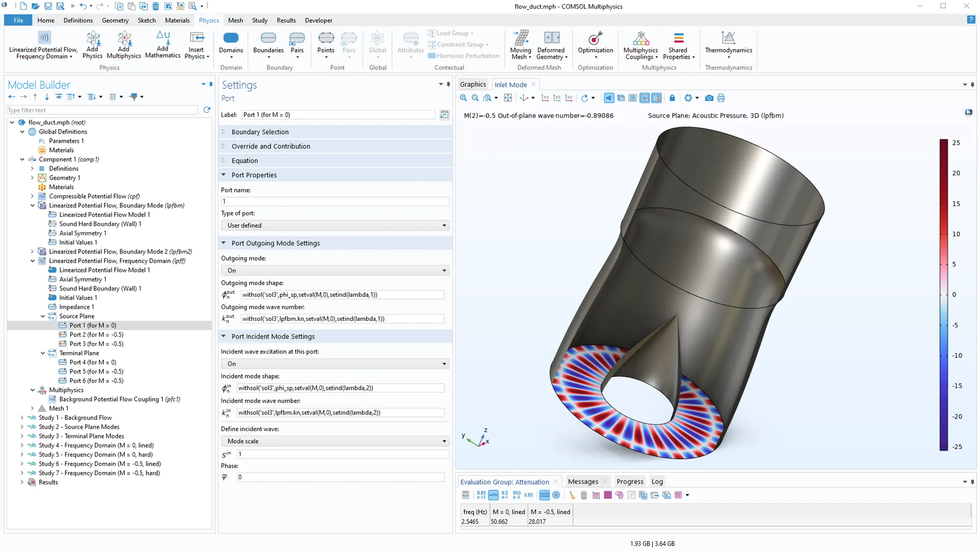Click zoom in icon in graphics toolbar
The image size is (980, 551).
463,98
